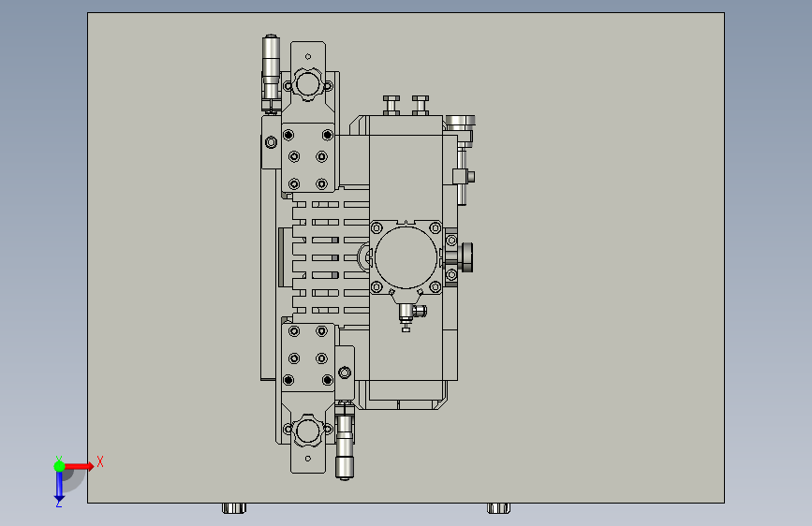
Task: Select the upper star-shaped clamping knob
Action: [308, 84]
